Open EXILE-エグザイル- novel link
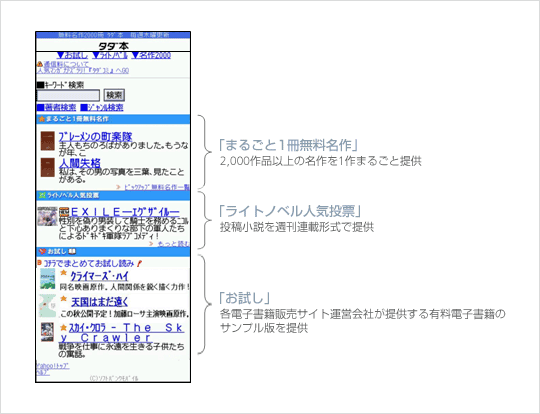 pyautogui.click(x=125, y=212)
